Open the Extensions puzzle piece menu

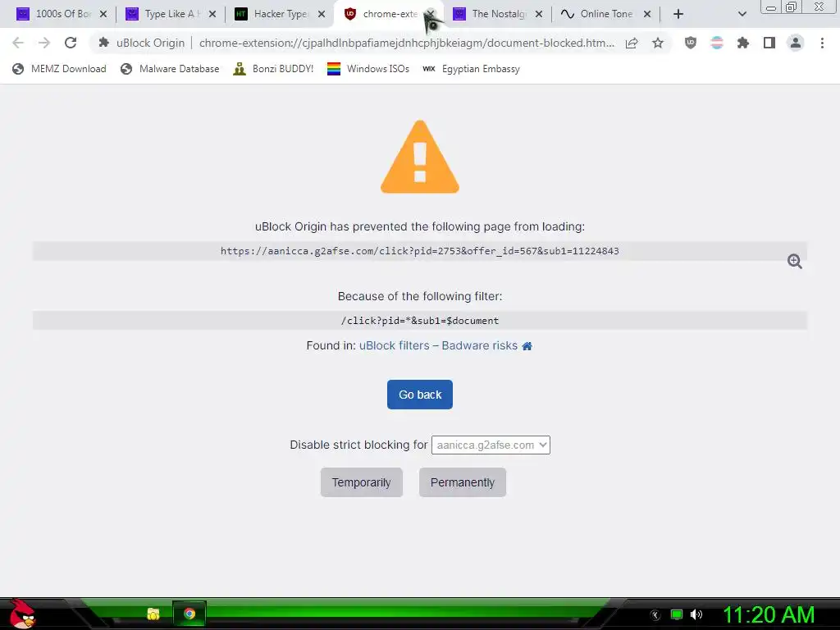coord(742,43)
